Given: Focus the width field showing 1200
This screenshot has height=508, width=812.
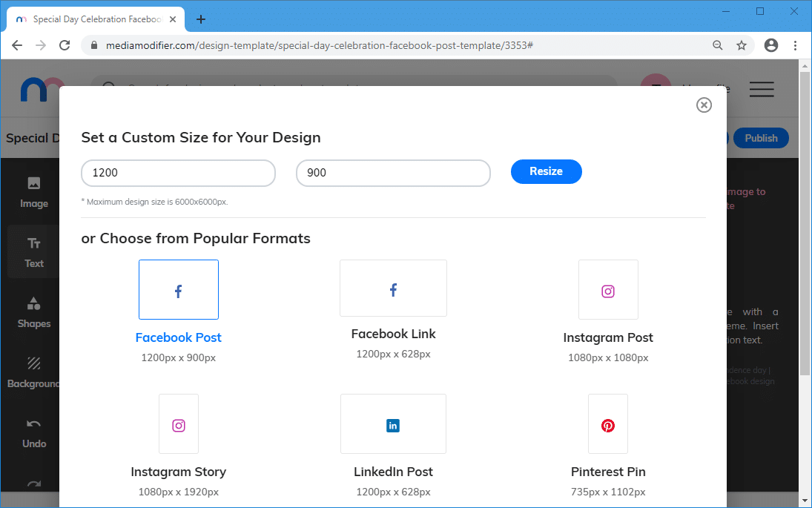Looking at the screenshot, I should click(x=178, y=173).
